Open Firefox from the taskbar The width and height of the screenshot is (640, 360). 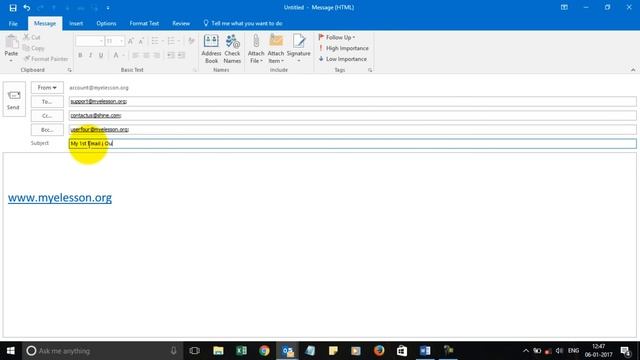point(379,351)
